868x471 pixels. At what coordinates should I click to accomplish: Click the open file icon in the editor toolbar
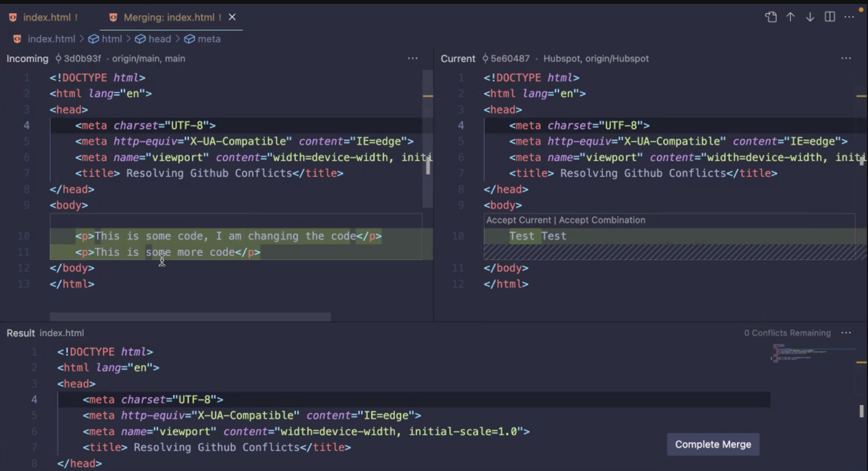(771, 17)
